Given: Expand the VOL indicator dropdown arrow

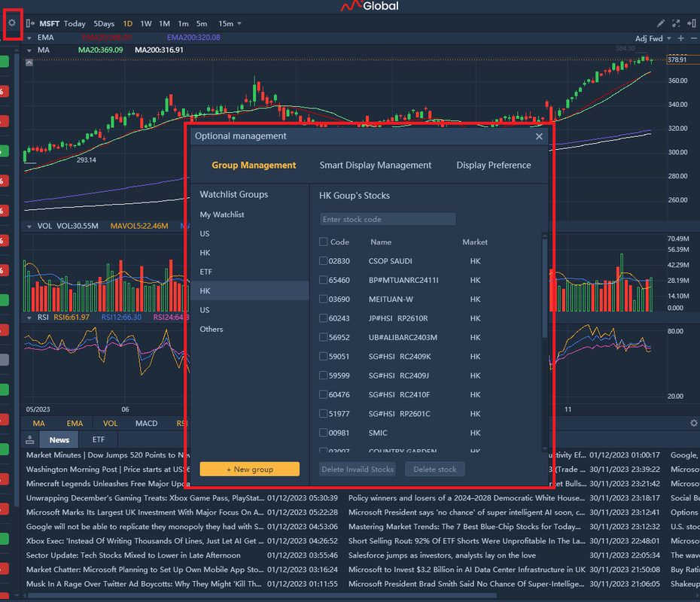Looking at the screenshot, I should 29,227.
